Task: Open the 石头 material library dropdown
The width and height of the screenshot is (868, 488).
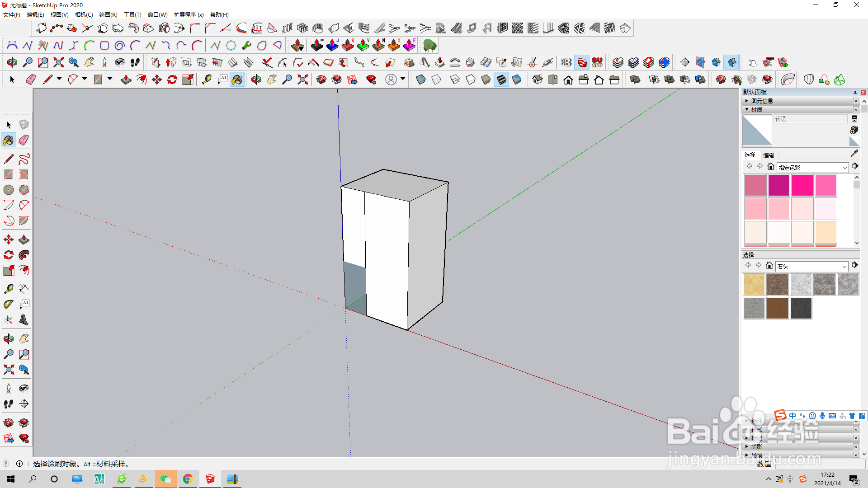Action: [844, 267]
